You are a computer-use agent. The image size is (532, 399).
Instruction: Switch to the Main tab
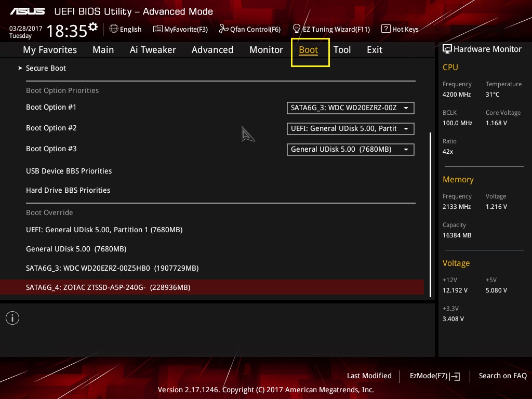(103, 50)
